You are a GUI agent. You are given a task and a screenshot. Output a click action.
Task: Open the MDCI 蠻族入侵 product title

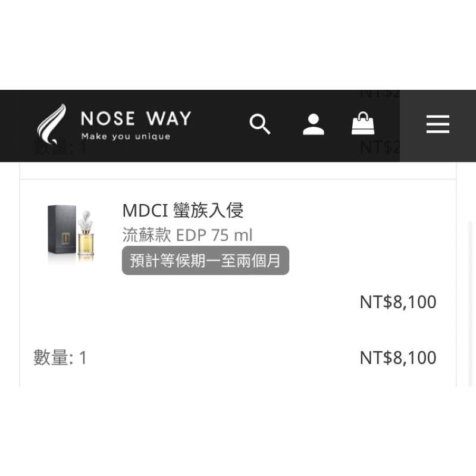click(x=183, y=210)
